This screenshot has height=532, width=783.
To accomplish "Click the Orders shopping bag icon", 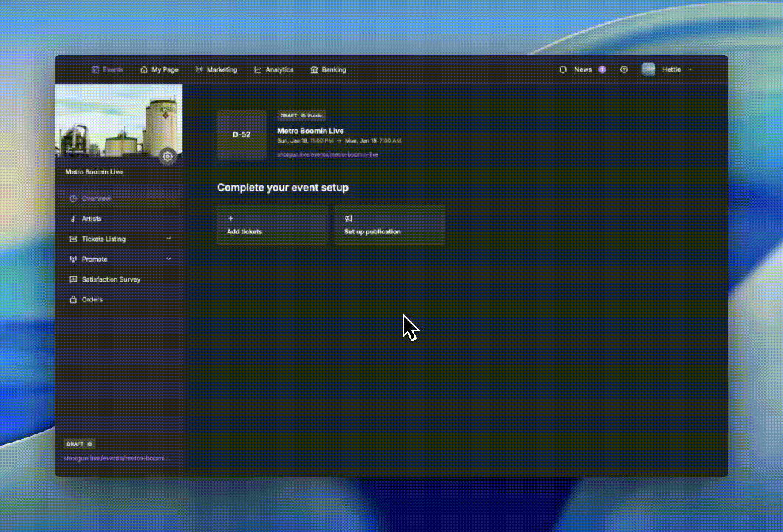I will pos(73,300).
